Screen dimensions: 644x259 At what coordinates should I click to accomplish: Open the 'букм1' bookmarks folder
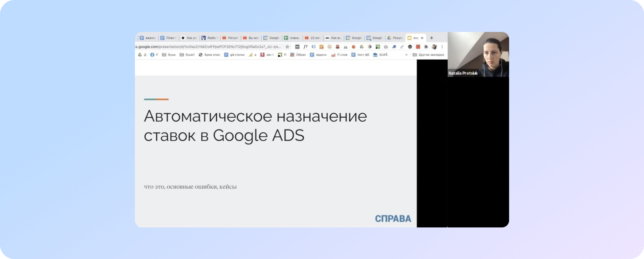pyautogui.click(x=187, y=55)
